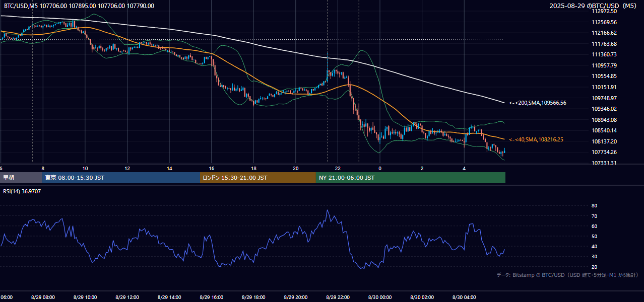This screenshot has width=644, height=302.
Task: Click hour tick 20 under the price chart
Action: pos(296,168)
